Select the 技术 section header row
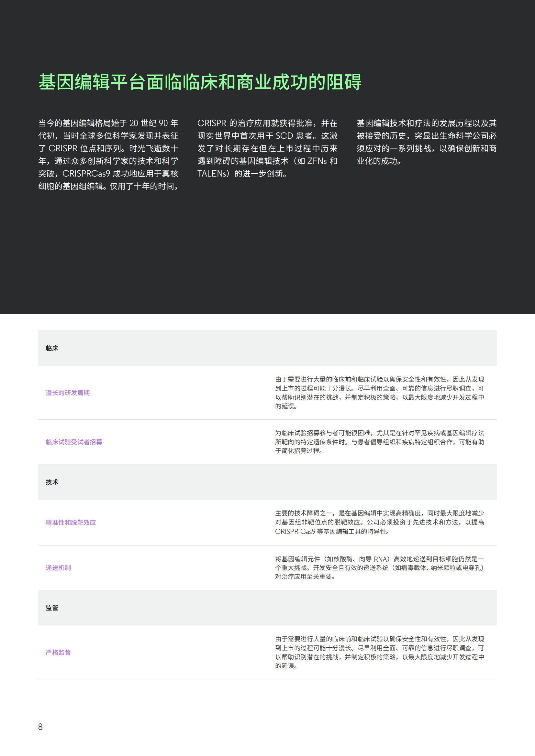 tap(267, 482)
